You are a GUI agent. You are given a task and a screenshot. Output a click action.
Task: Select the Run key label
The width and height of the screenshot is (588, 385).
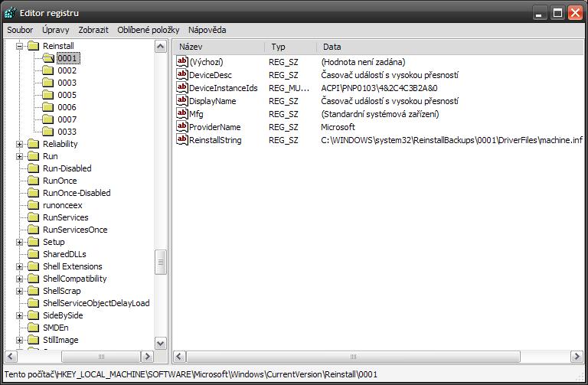click(x=51, y=156)
